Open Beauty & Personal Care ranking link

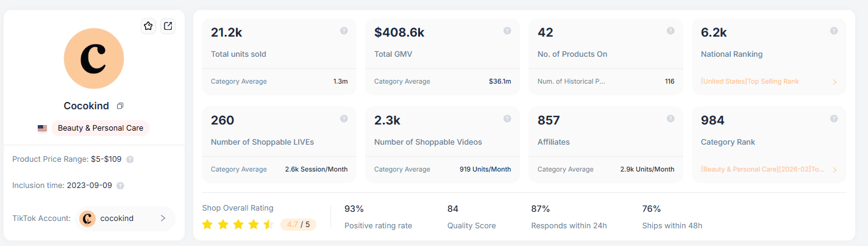(763, 169)
